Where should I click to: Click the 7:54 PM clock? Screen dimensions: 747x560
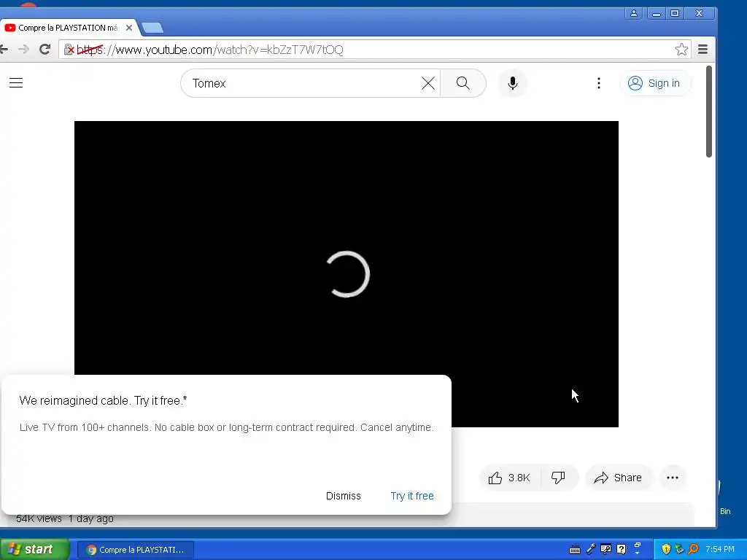click(720, 550)
